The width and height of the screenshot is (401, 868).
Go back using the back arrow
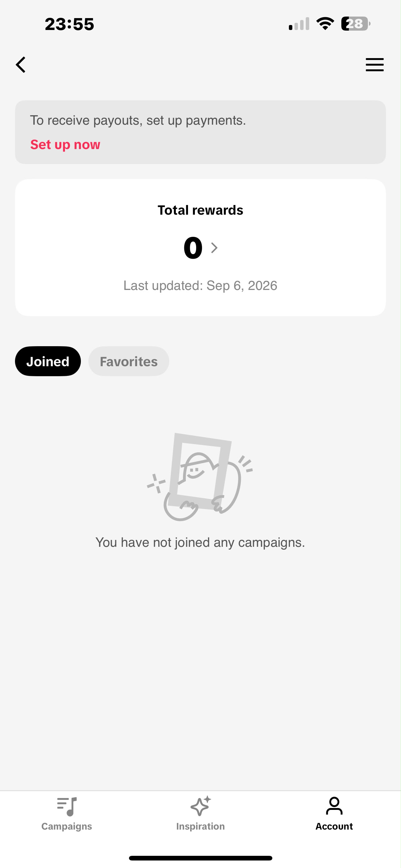21,64
